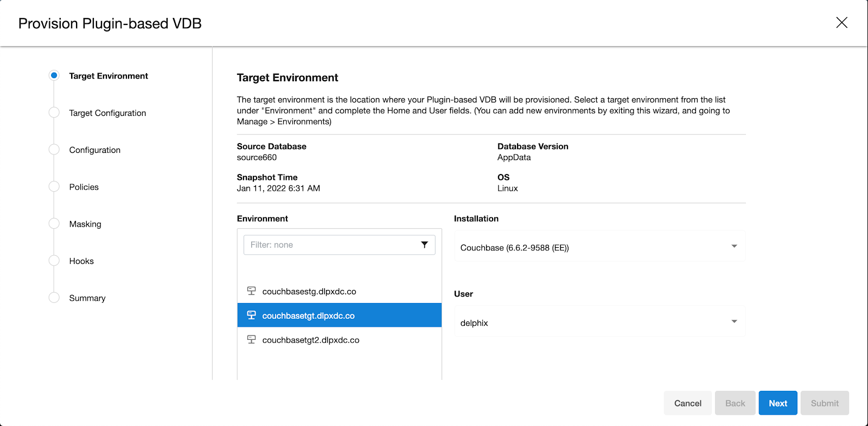
Task: Click the couchbasetgt.dlpxdc.co host icon
Action: (x=251, y=315)
